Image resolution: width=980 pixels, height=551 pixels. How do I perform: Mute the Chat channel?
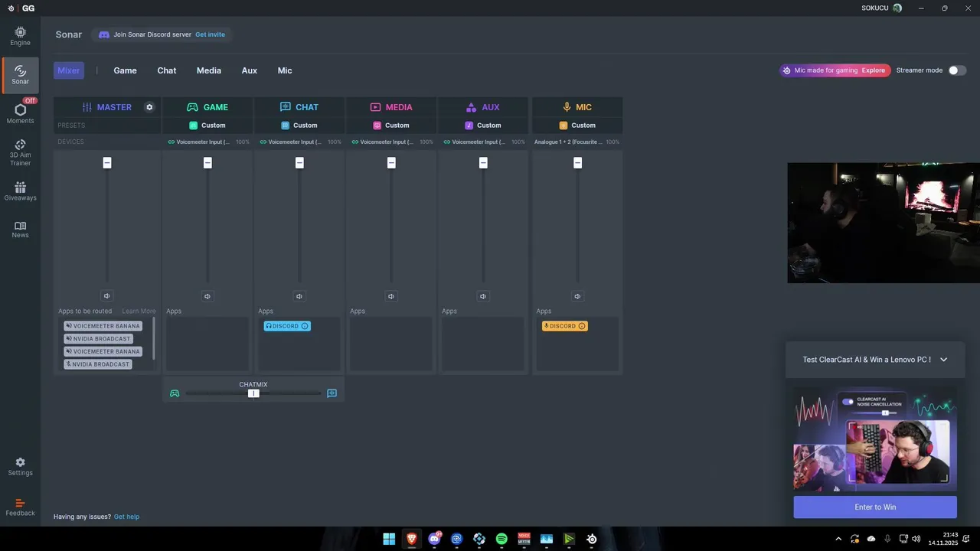pyautogui.click(x=299, y=296)
